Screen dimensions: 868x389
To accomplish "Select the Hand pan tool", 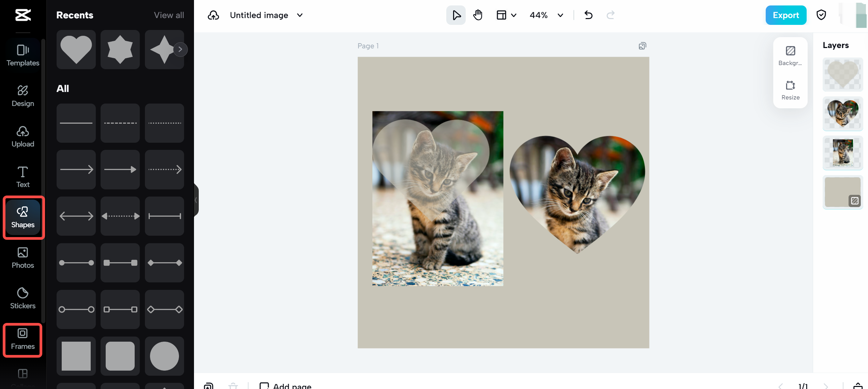I will (x=477, y=15).
